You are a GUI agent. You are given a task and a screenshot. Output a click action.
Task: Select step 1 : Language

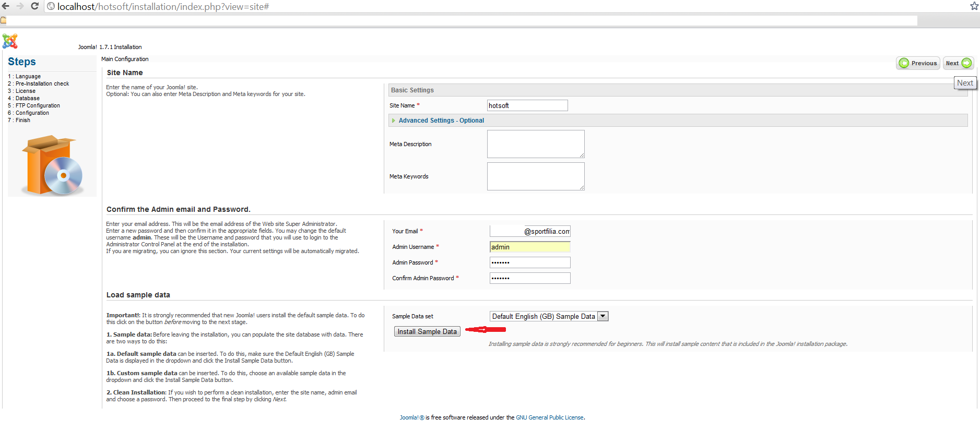click(x=24, y=76)
